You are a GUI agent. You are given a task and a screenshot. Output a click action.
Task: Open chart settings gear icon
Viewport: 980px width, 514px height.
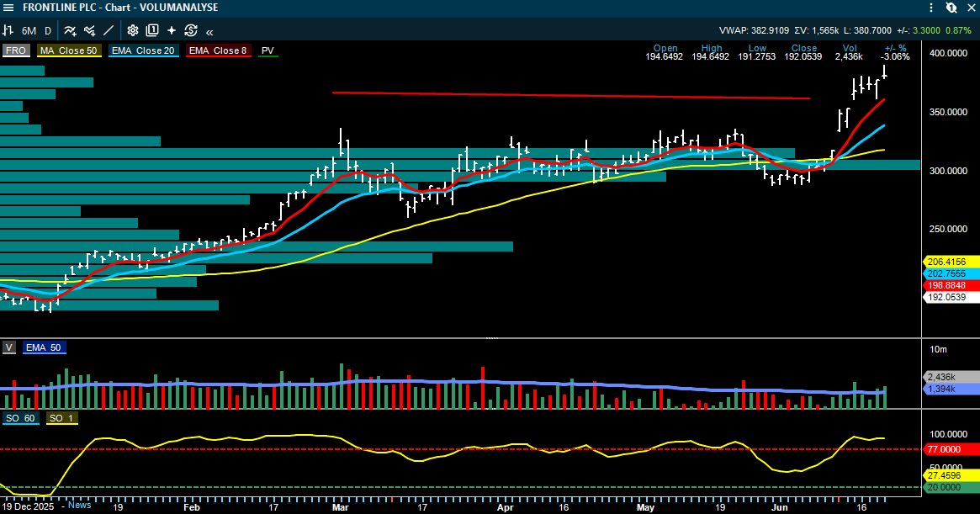click(x=133, y=30)
